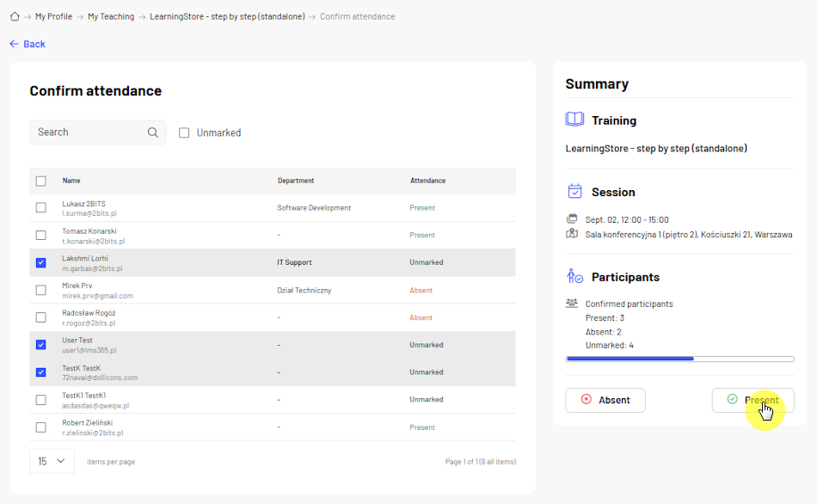Open LearningStore - step by step breadcrumb
This screenshot has height=504, width=817.
coord(227,16)
